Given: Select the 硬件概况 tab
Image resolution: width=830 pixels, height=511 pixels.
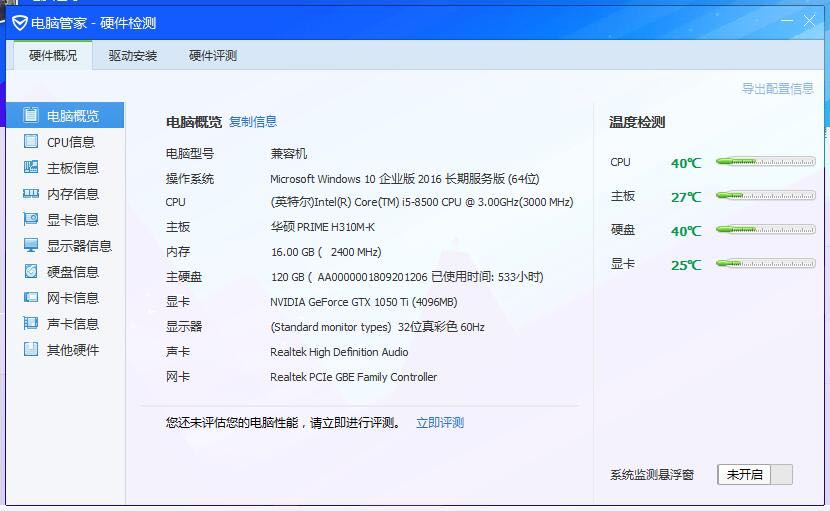Looking at the screenshot, I should click(x=53, y=56).
